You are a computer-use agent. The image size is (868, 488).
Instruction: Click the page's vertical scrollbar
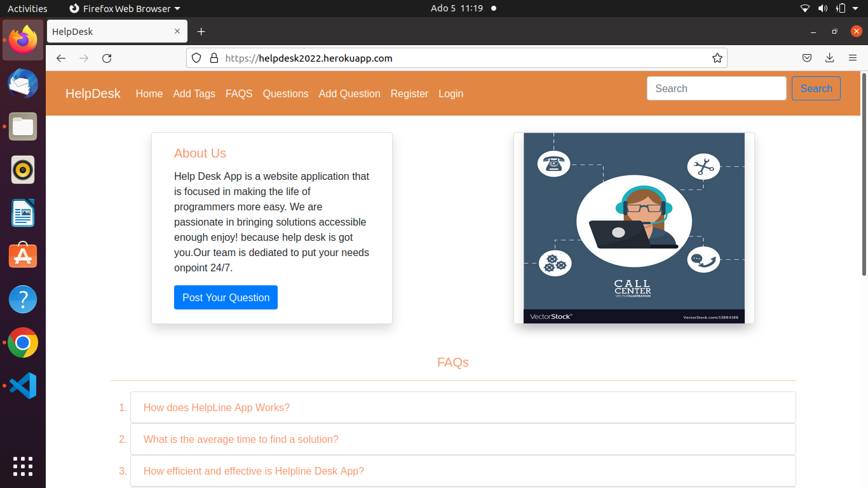point(864,178)
